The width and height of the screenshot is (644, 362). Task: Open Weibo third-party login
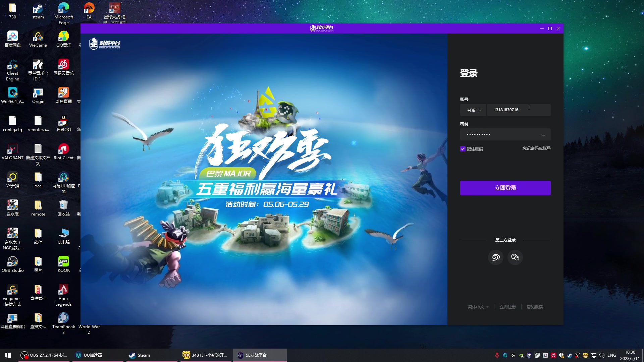coord(495,257)
